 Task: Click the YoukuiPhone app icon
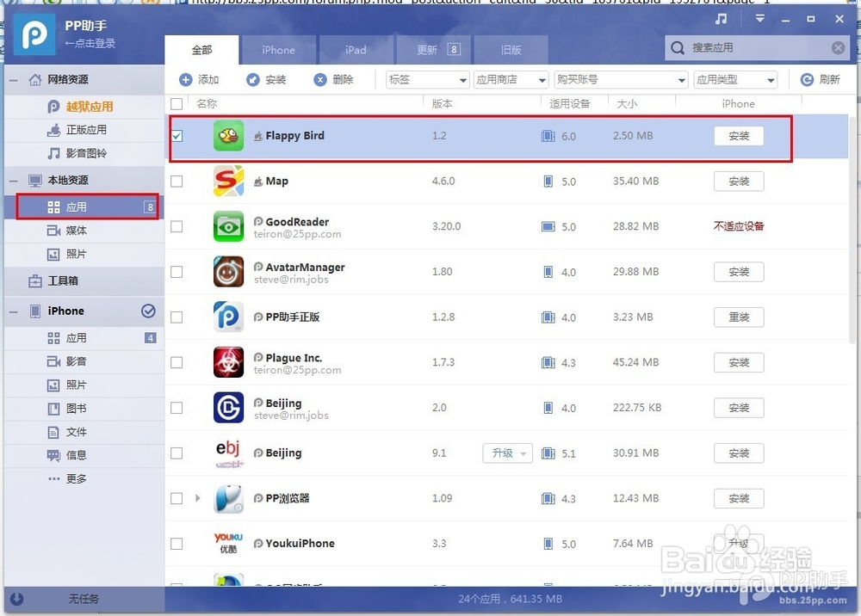click(228, 543)
